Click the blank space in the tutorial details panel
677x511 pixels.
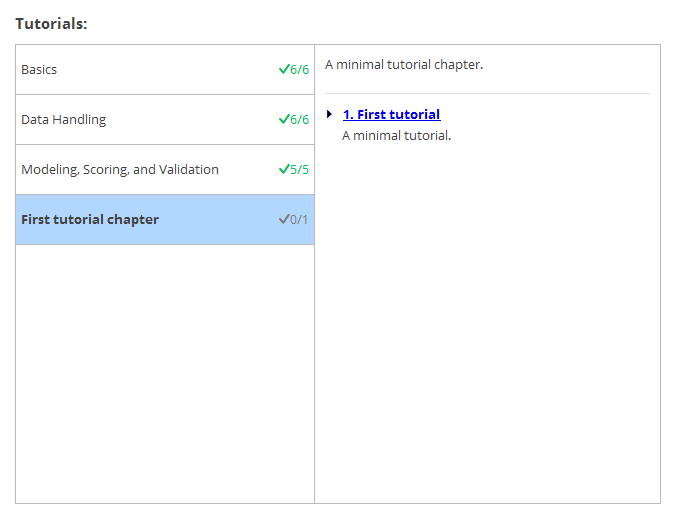(x=487, y=320)
